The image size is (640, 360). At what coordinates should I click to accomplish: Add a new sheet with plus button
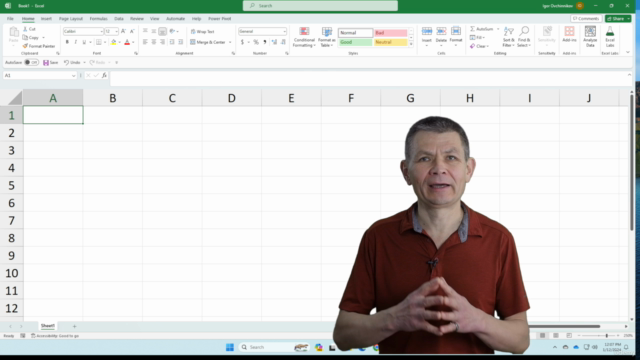[x=74, y=326]
